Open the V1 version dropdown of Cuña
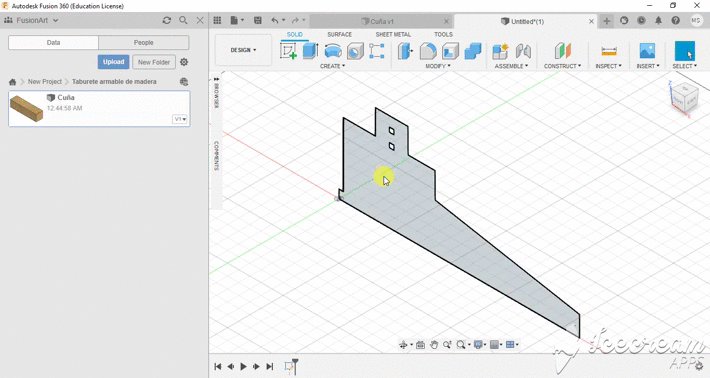Image resolution: width=710 pixels, height=378 pixels. pos(180,119)
